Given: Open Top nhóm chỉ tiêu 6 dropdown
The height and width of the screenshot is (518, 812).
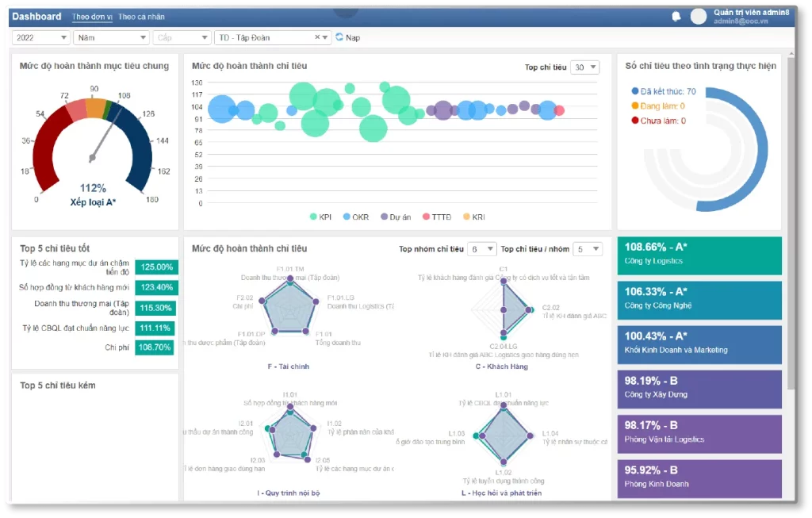Looking at the screenshot, I should (481, 249).
